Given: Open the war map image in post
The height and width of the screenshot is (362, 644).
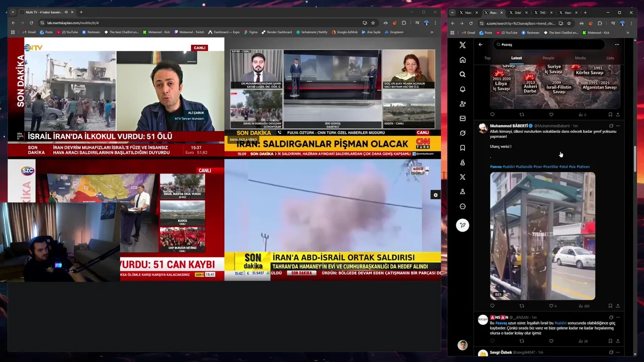Looking at the screenshot, I should point(555,86).
